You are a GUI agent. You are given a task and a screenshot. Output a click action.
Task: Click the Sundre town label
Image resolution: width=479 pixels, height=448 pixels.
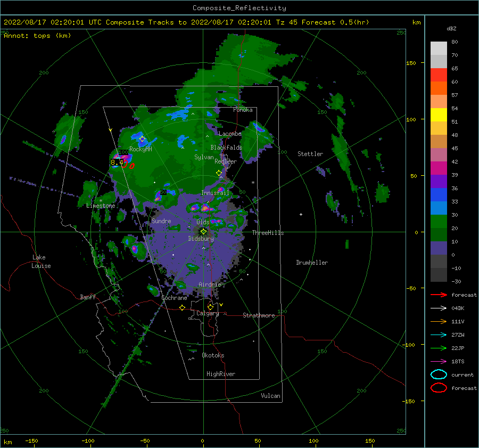(x=161, y=221)
